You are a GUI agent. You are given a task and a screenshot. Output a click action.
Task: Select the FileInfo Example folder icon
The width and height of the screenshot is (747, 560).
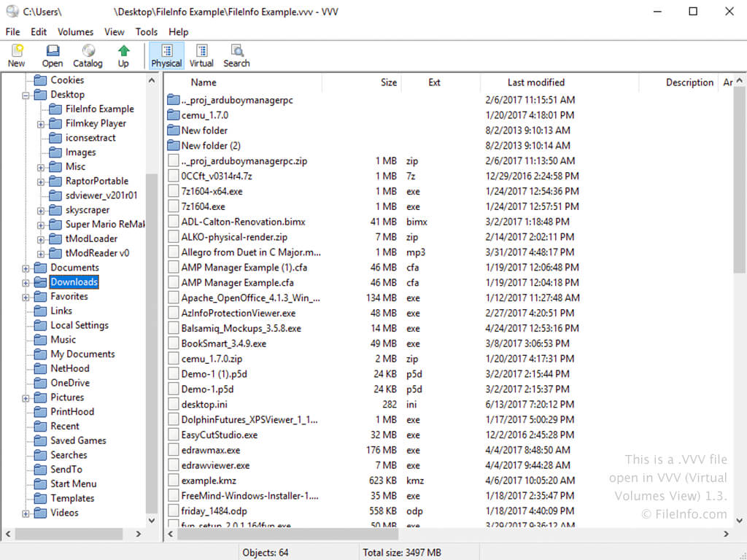click(55, 109)
